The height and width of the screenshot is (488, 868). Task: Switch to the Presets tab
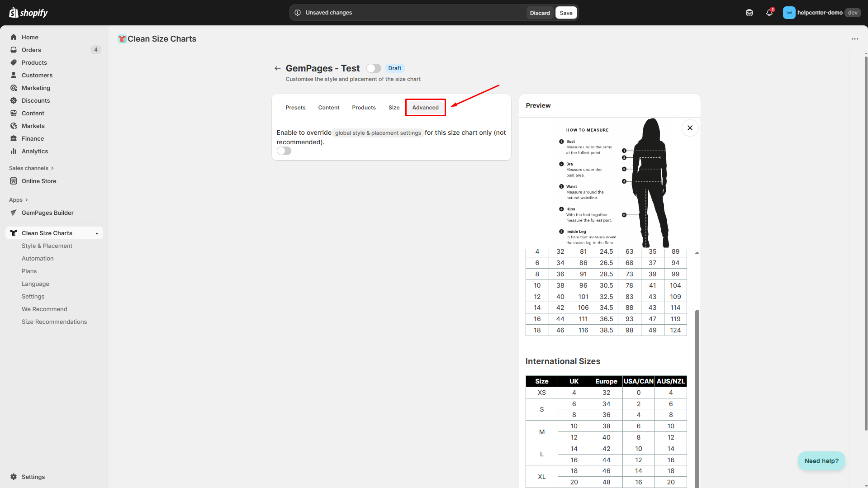295,108
